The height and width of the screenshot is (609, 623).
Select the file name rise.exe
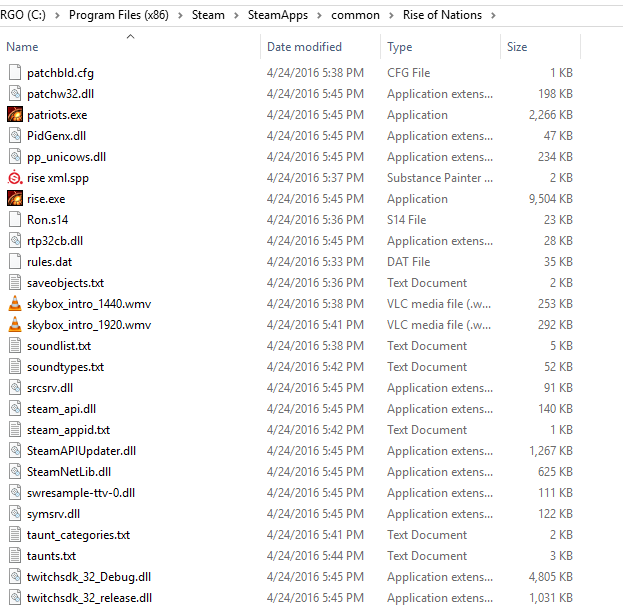click(46, 199)
